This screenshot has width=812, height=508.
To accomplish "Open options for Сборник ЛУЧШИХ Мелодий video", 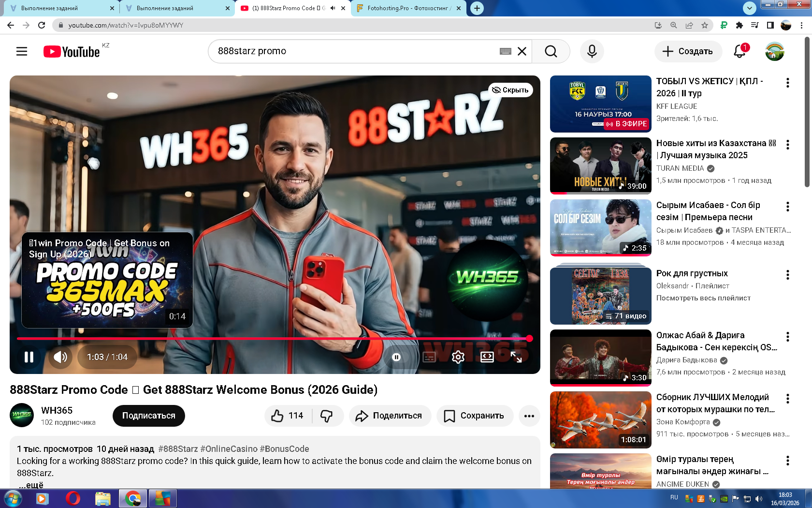I will [x=788, y=399].
